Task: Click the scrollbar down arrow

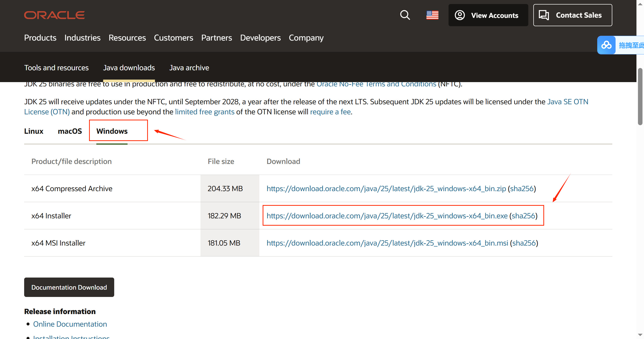Action: [x=640, y=335]
